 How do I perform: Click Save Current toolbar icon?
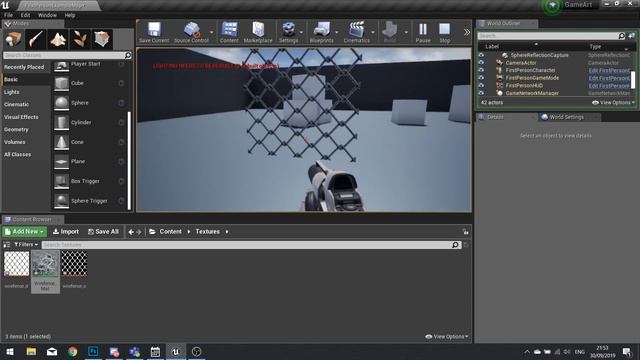[x=154, y=29]
